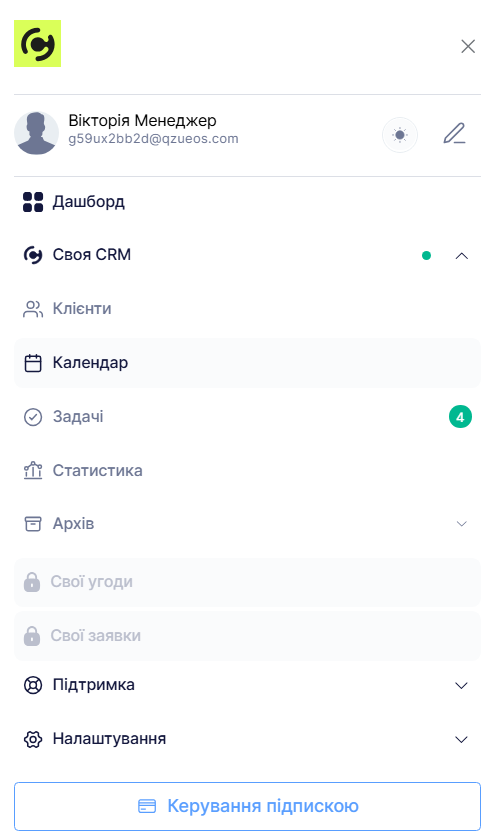Click the Вікторія Менеджер name link
488x836 pixels.
(142, 120)
